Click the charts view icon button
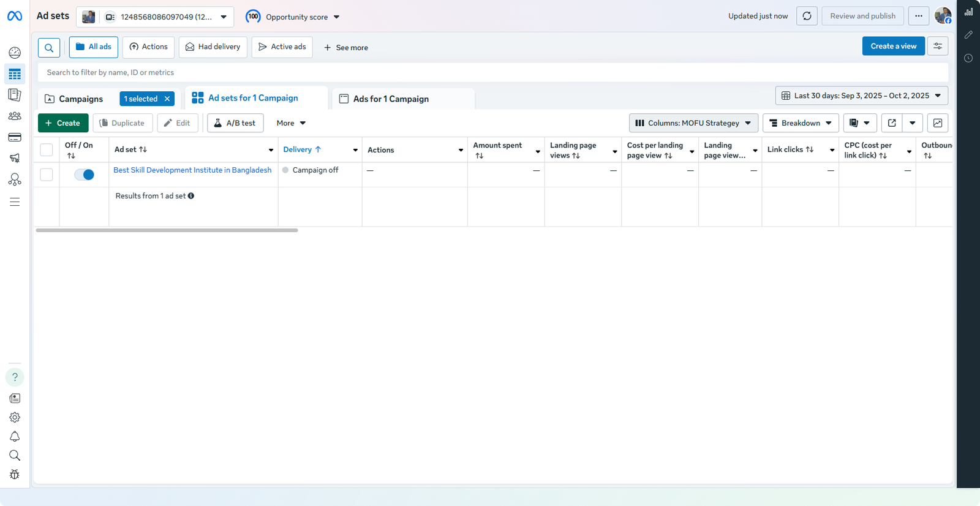The image size is (980, 506). coord(937,123)
